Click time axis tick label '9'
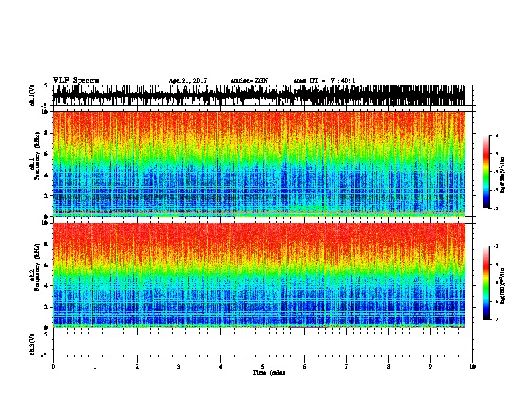 [x=430, y=367]
